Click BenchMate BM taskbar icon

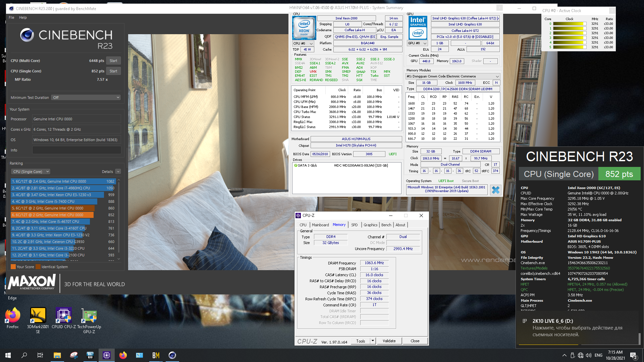tap(156, 355)
